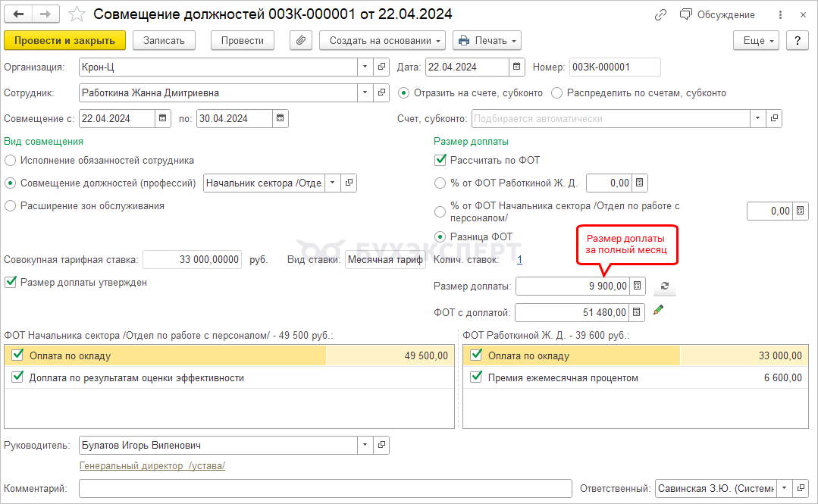818x504 pixels.
Task: Choose Исполнение обязанностей сотрудника
Action: point(10,160)
